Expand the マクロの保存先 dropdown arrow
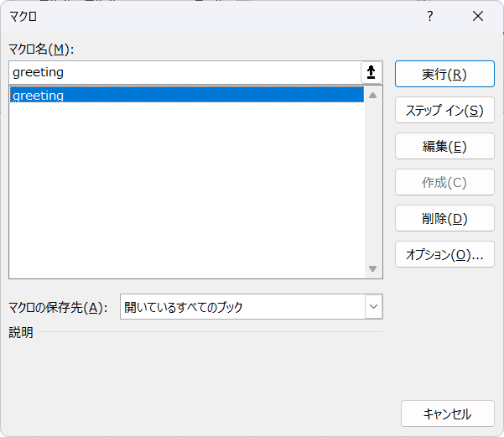This screenshot has height=437, width=504. pyautogui.click(x=373, y=306)
